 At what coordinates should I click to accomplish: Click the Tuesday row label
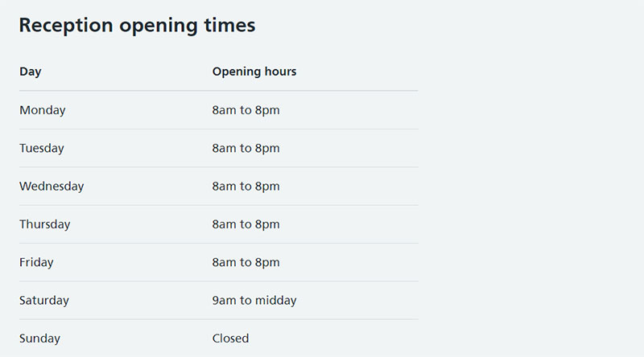tap(42, 148)
